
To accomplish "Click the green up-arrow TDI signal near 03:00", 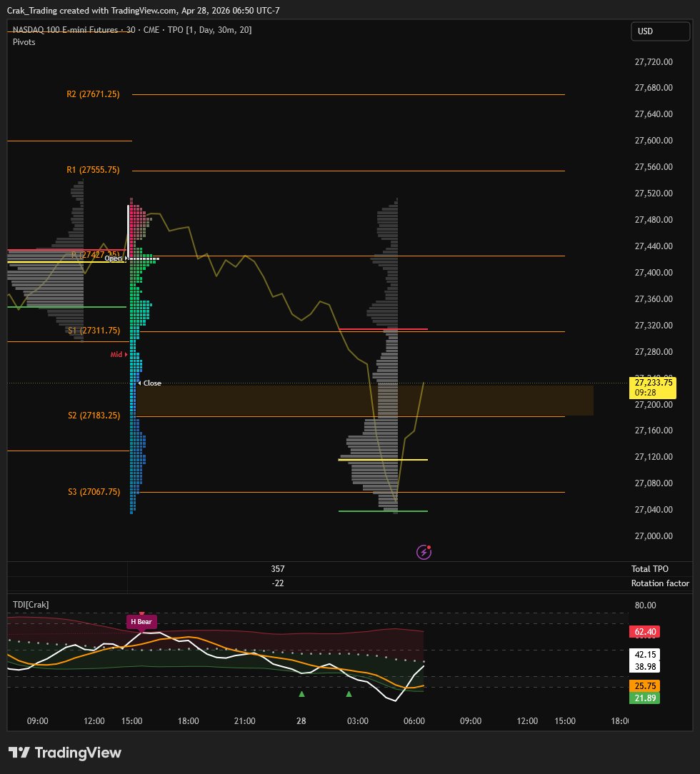I will 349,694.
